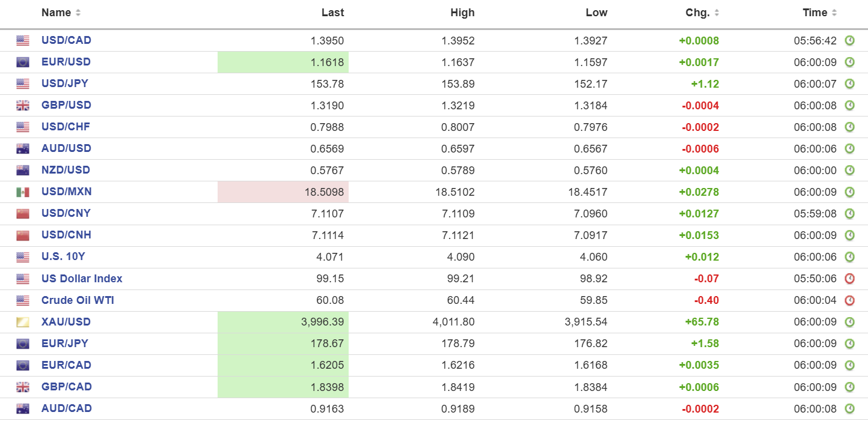868x421 pixels.
Task: Click the Chinese flag icon beside USD/CNY
Action: pos(23,214)
